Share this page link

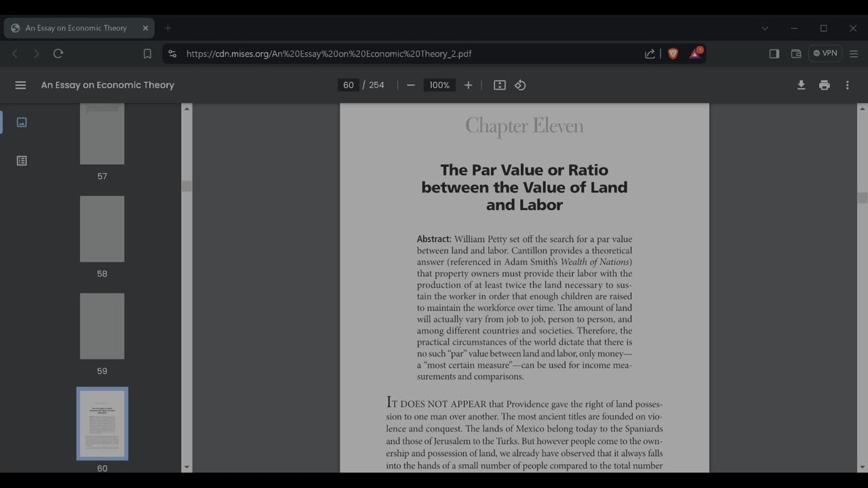coord(650,54)
